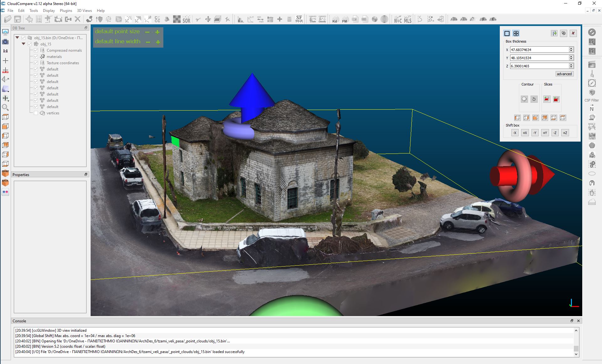Click the Save toolbar icon
The image size is (602, 364).
point(18,19)
